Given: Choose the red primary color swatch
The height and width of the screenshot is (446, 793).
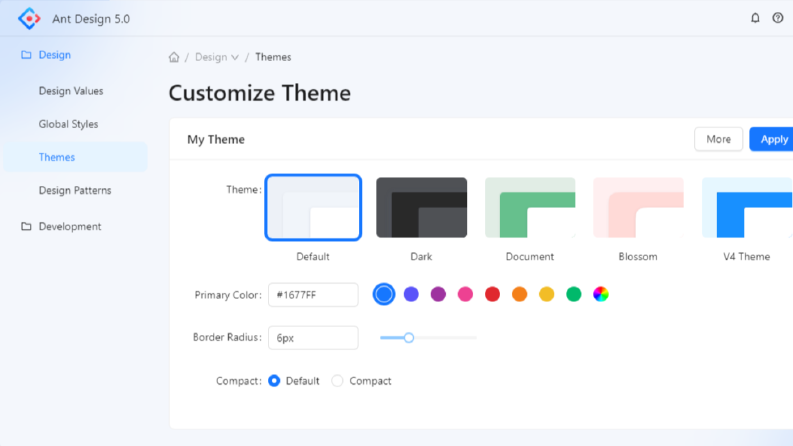Looking at the screenshot, I should click(492, 294).
